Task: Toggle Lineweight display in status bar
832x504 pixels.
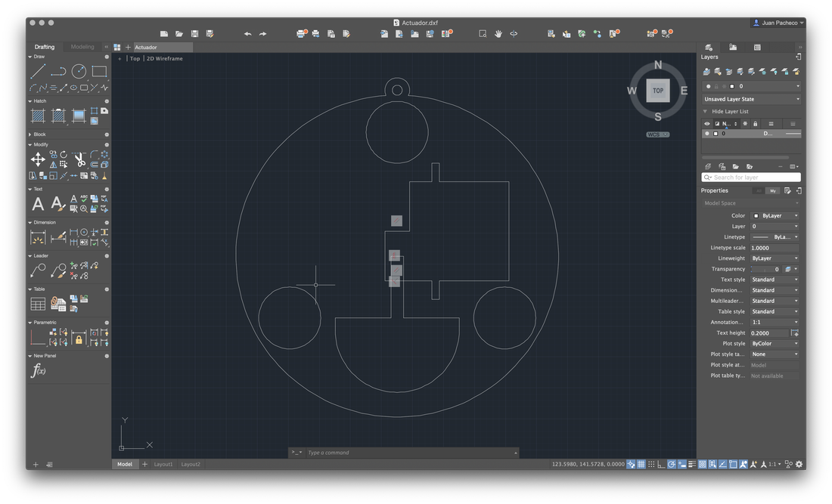Action: pyautogui.click(x=692, y=464)
